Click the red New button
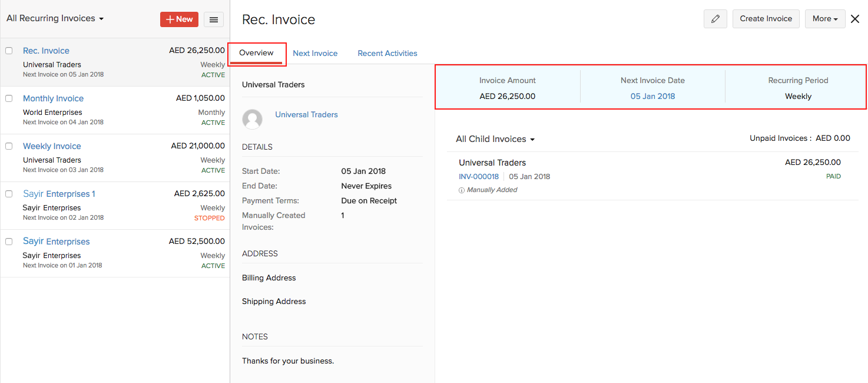The width and height of the screenshot is (868, 383). [x=179, y=19]
